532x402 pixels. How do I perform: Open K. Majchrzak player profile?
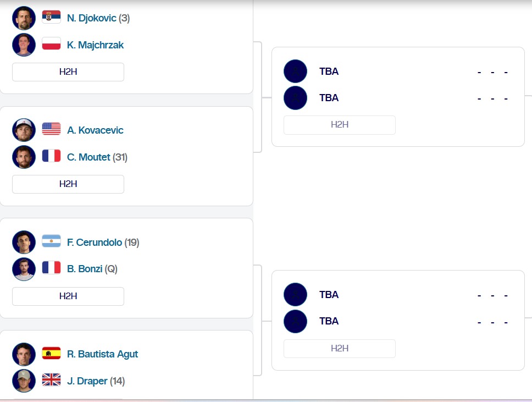pyautogui.click(x=95, y=45)
